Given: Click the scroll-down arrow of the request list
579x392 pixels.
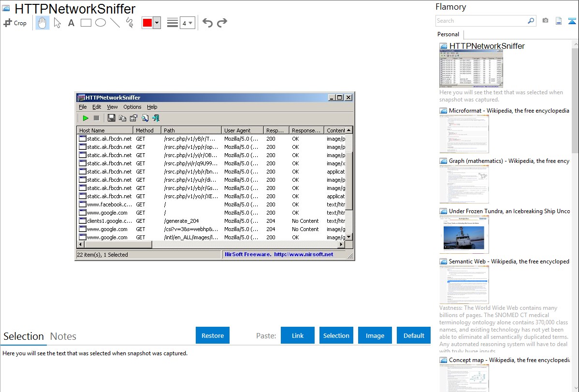Looking at the screenshot, I should point(348,237).
